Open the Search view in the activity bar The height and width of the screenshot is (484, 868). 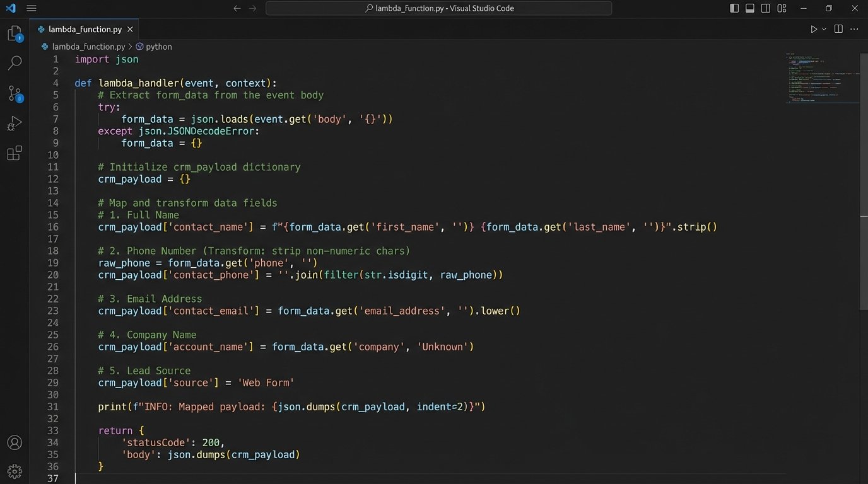click(x=15, y=62)
